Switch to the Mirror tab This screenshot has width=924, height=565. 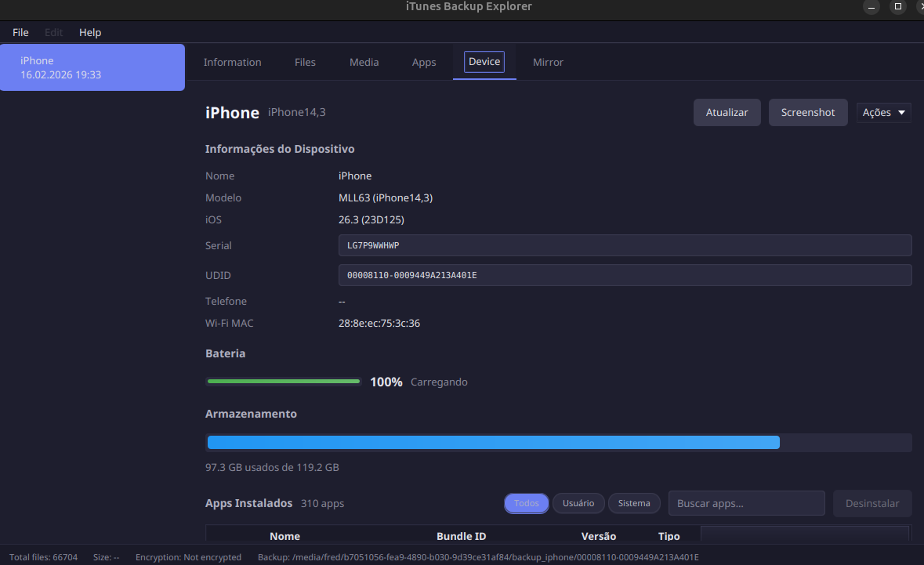click(x=548, y=62)
